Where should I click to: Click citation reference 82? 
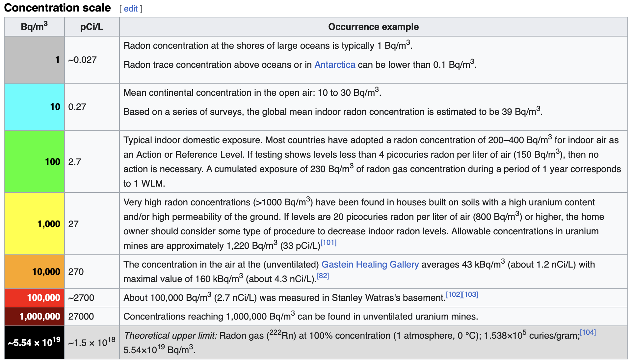[x=323, y=276]
